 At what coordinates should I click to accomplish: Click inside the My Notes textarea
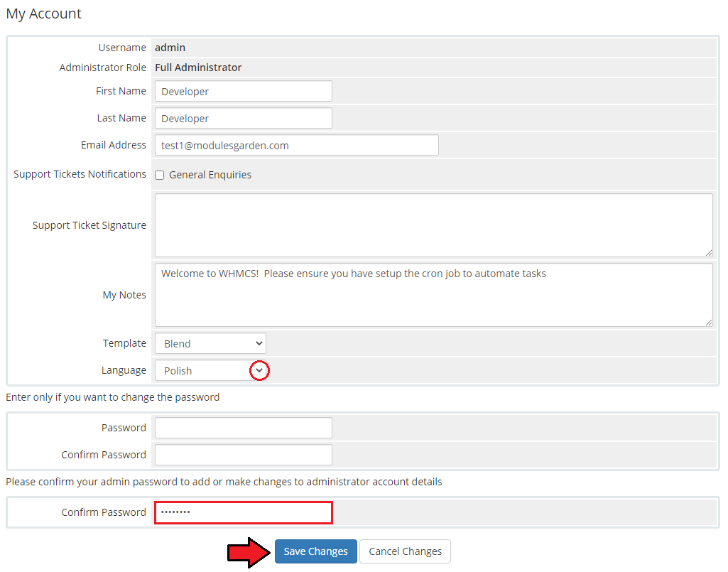(x=434, y=295)
